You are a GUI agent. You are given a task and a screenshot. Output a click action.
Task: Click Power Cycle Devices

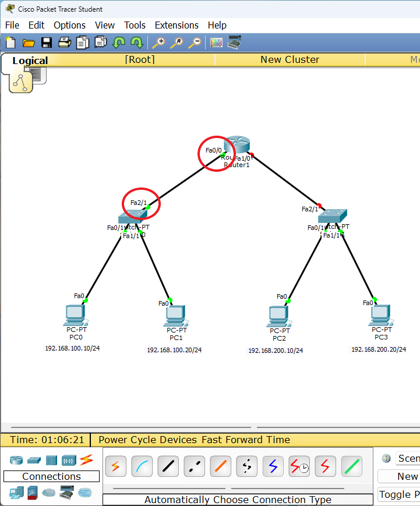point(147,440)
